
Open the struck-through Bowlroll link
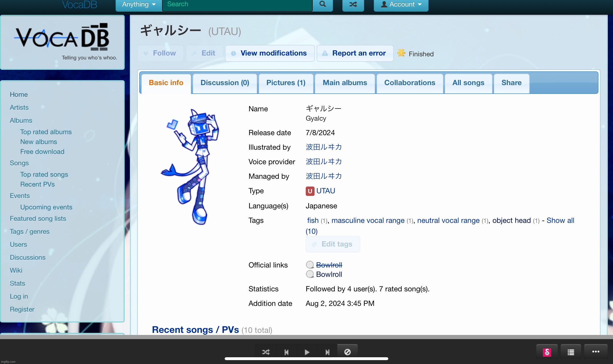point(329,265)
